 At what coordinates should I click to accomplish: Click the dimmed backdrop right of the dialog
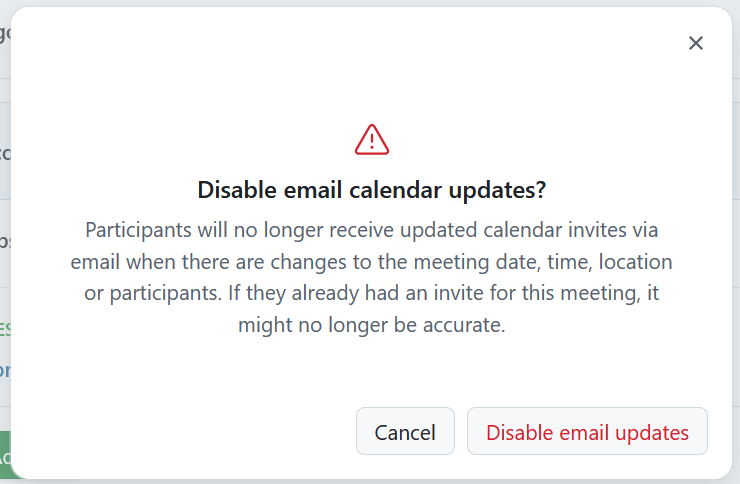pyautogui.click(x=736, y=240)
